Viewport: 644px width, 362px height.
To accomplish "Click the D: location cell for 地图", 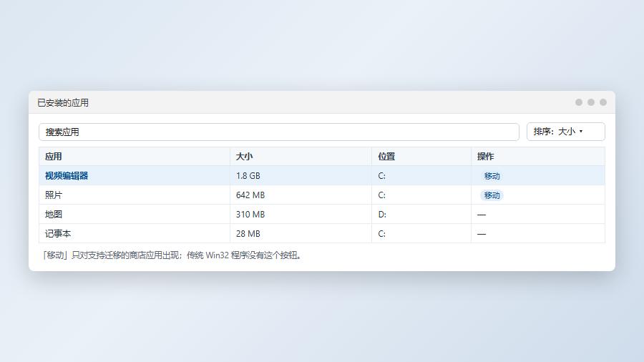I will 421,214.
